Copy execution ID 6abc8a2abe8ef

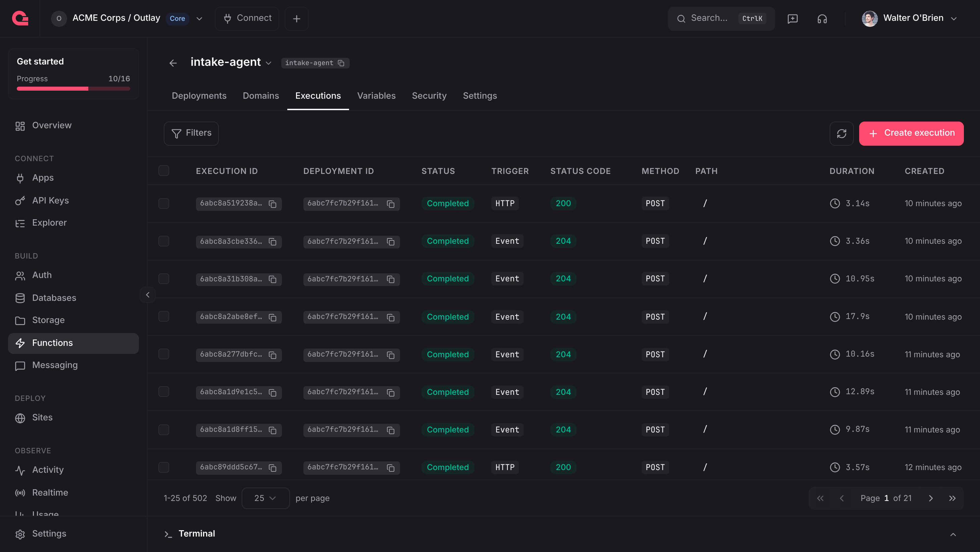[273, 317]
